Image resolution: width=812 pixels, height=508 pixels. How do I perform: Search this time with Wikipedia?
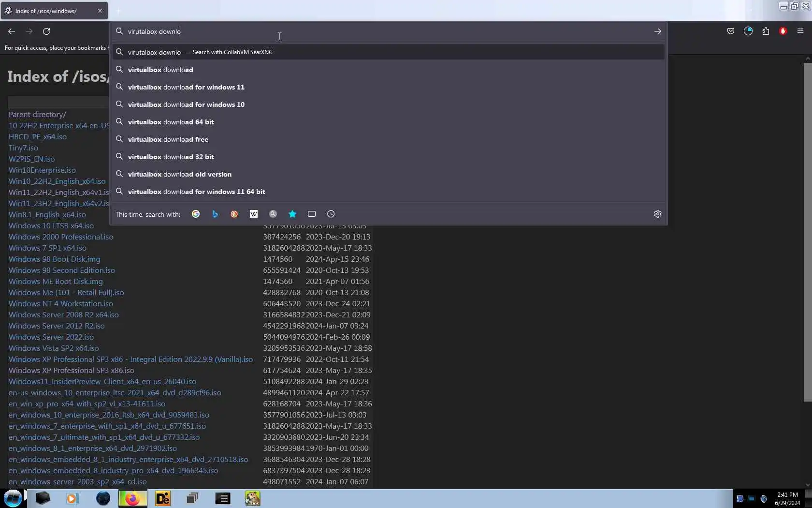pyautogui.click(x=254, y=214)
